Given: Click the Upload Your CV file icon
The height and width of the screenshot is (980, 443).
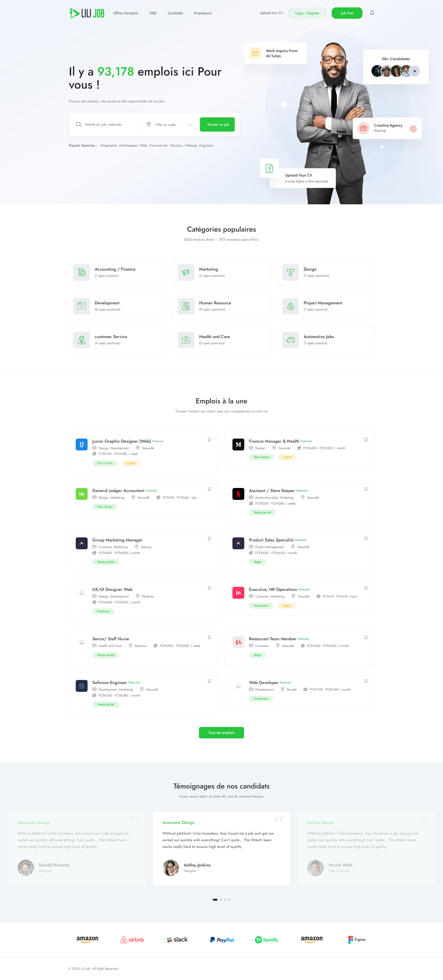Looking at the screenshot, I should (x=269, y=168).
